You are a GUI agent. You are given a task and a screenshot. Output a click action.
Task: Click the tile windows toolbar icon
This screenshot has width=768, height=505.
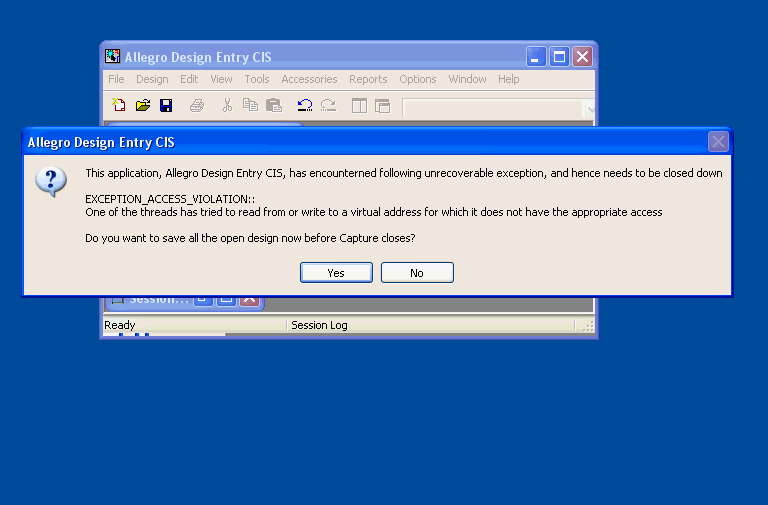click(359, 105)
